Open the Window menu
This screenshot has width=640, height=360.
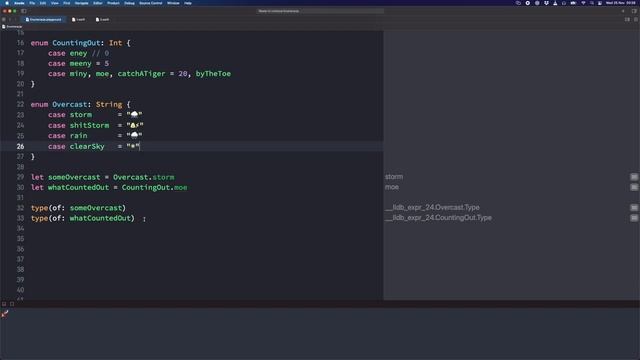(x=173, y=3)
